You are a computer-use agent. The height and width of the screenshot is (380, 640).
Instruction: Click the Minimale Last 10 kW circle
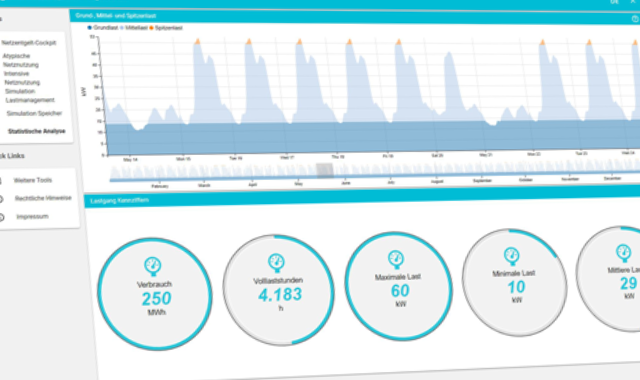[x=515, y=283]
